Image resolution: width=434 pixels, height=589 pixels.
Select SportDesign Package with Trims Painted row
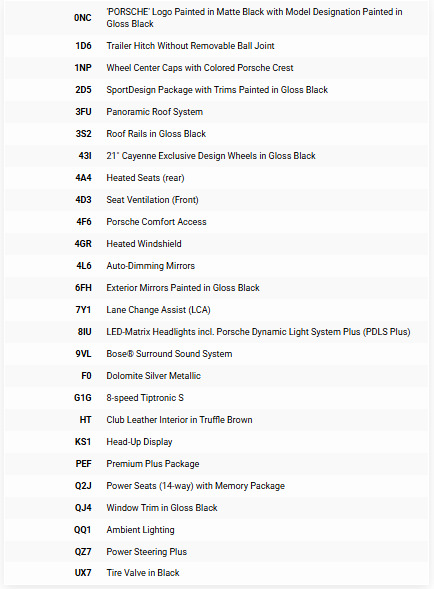(217, 90)
